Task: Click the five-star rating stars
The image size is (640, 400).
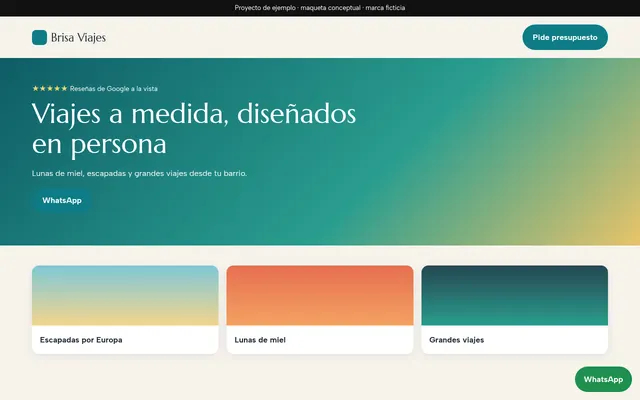Action: point(50,88)
